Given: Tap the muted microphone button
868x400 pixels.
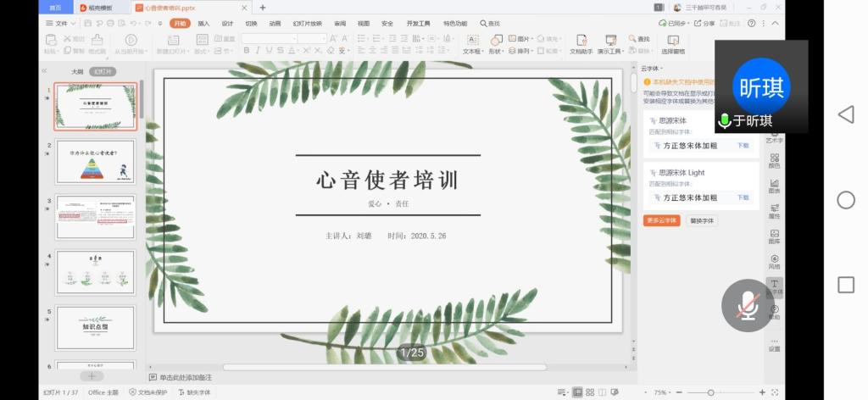Looking at the screenshot, I should [747, 305].
